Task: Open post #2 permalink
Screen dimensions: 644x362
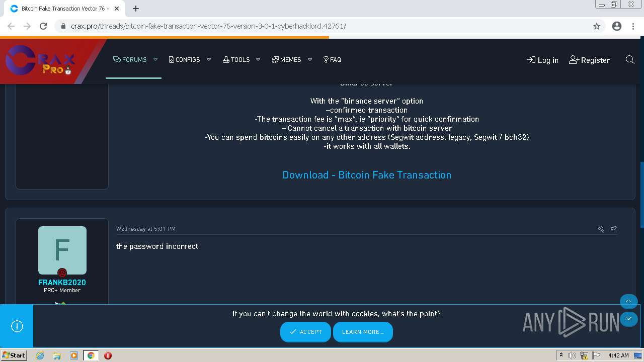Action: (614, 228)
